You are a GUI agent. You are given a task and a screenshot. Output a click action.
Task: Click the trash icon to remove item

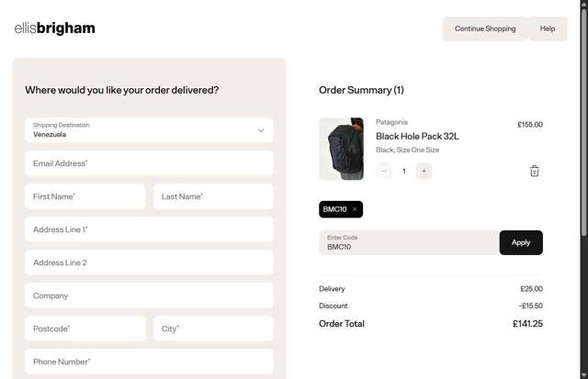point(535,171)
